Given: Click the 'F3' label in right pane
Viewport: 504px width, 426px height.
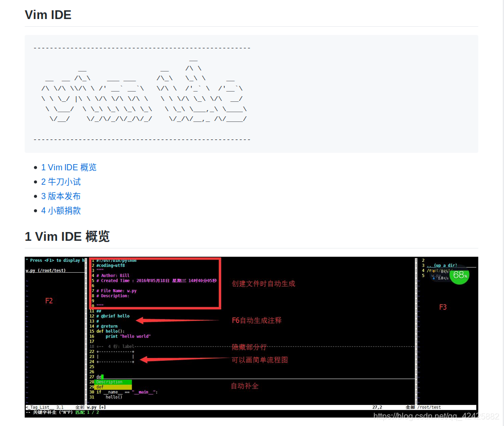Looking at the screenshot, I should pos(443,307).
